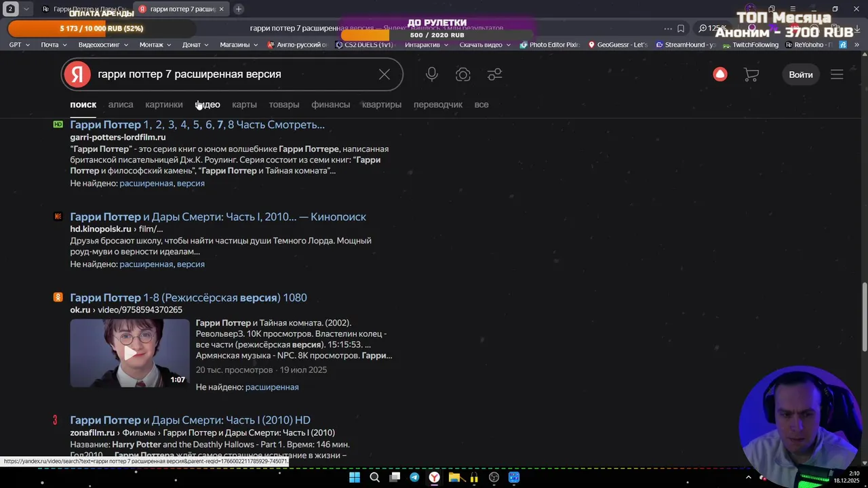The image size is (868, 488).
Task: Open search filter settings icon
Action: [x=495, y=75]
